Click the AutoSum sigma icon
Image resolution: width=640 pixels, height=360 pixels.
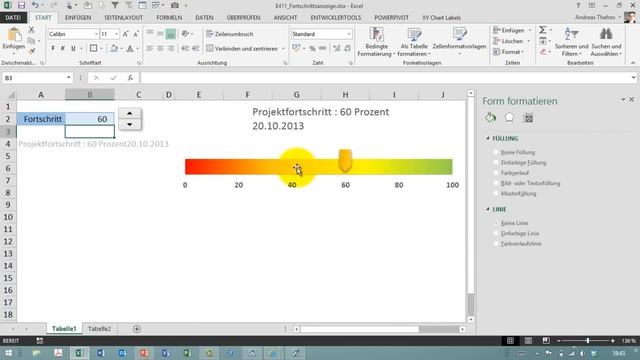click(542, 30)
